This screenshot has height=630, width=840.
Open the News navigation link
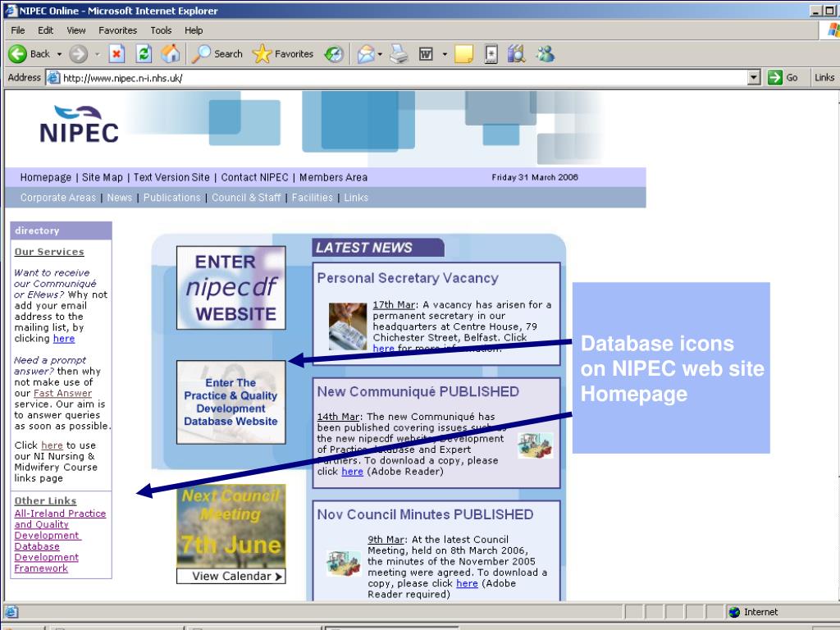120,198
